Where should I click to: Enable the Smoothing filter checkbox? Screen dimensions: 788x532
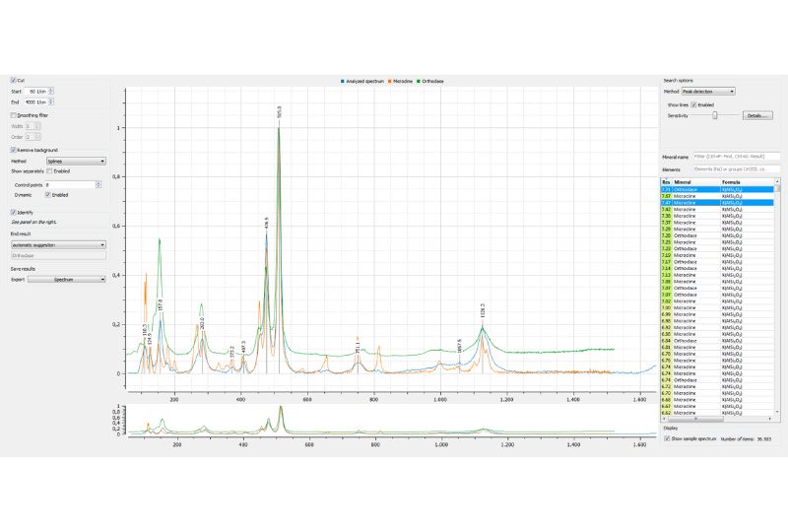(13, 115)
